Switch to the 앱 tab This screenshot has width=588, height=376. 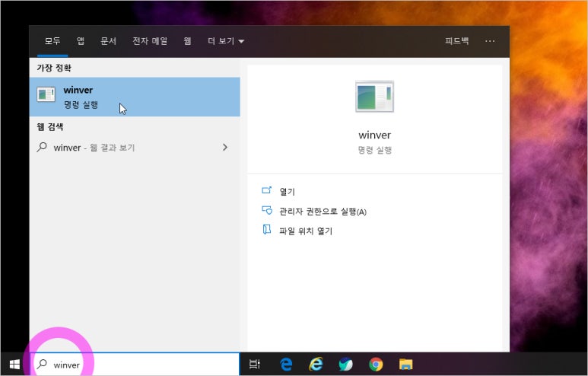[81, 40]
